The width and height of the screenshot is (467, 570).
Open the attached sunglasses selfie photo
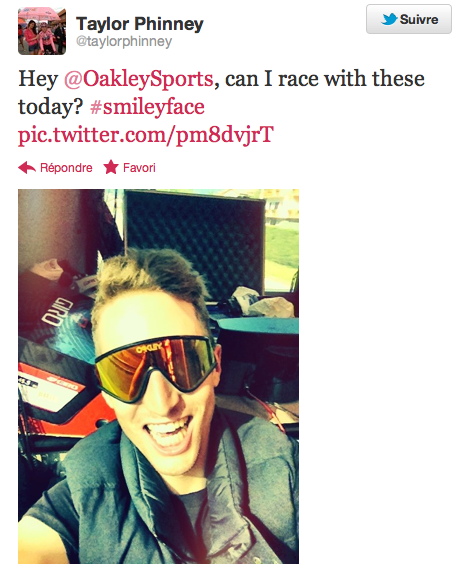[x=158, y=376]
